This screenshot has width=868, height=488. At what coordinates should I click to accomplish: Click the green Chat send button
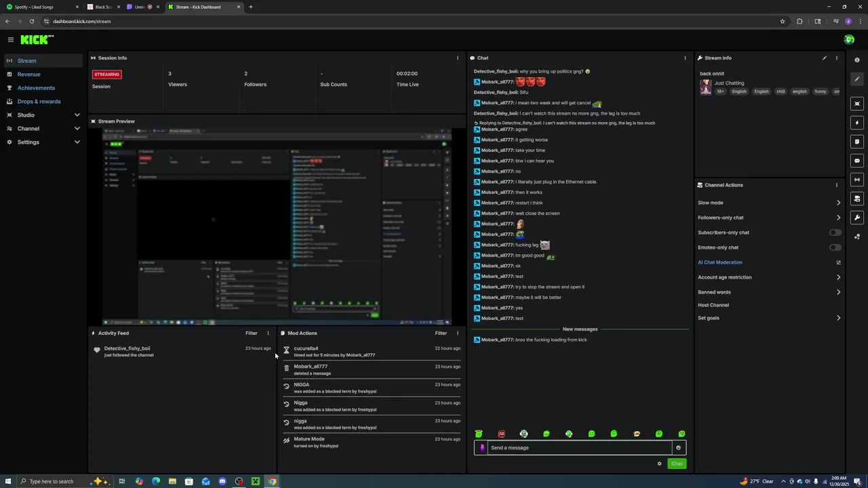point(677,464)
